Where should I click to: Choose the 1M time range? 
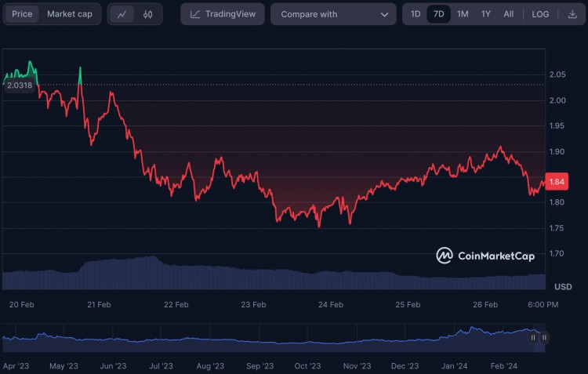pyautogui.click(x=463, y=14)
